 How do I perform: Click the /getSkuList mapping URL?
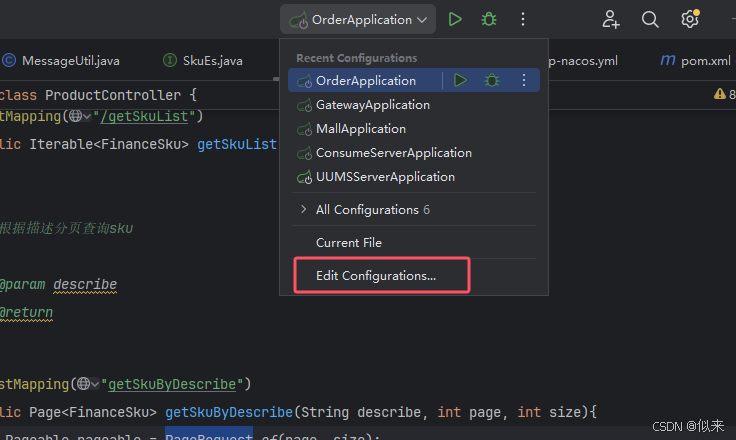click(x=144, y=116)
